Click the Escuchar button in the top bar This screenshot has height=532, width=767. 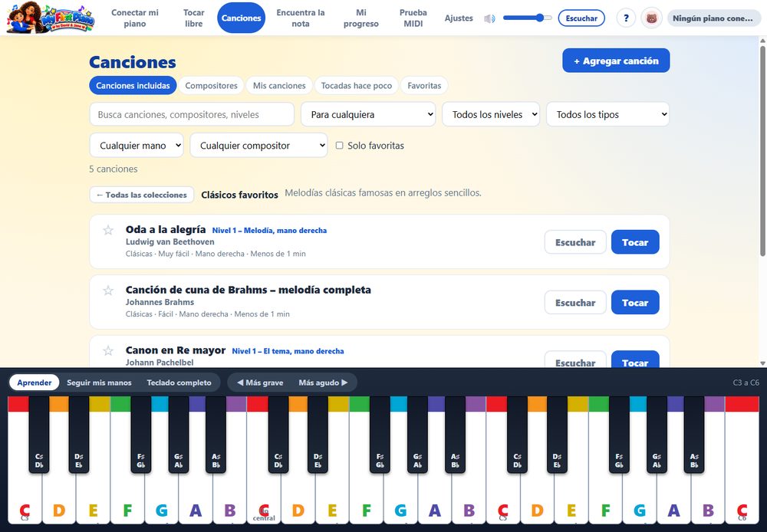point(581,18)
